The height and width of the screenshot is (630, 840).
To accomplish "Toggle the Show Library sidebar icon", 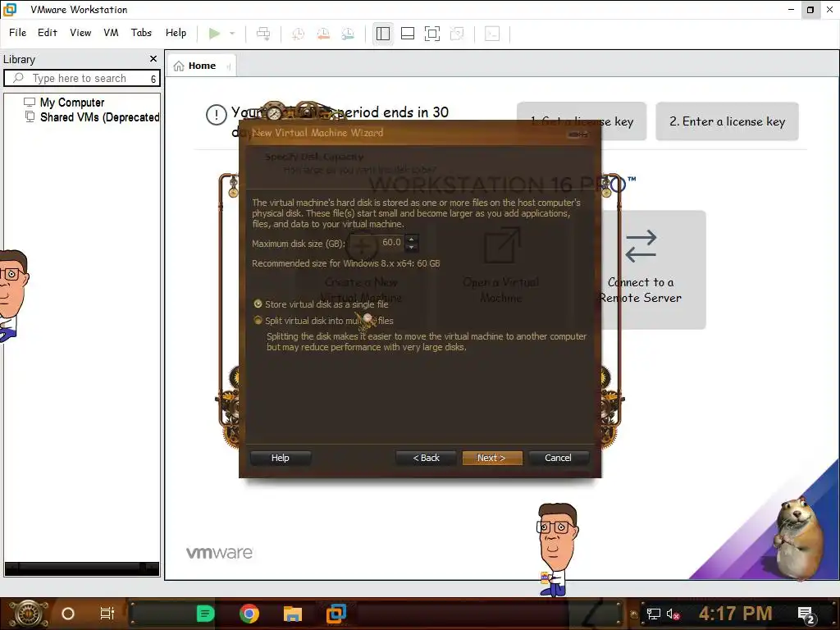I will point(382,34).
